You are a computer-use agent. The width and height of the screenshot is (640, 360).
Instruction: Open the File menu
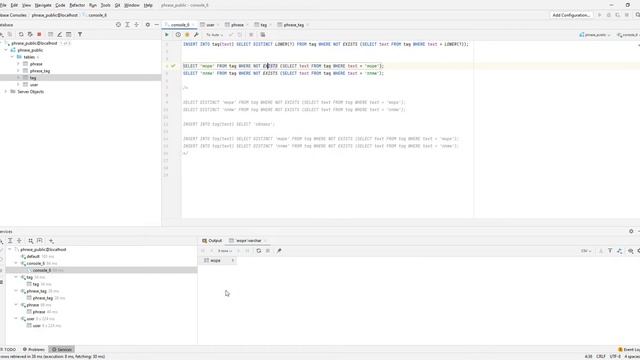(3, 5)
